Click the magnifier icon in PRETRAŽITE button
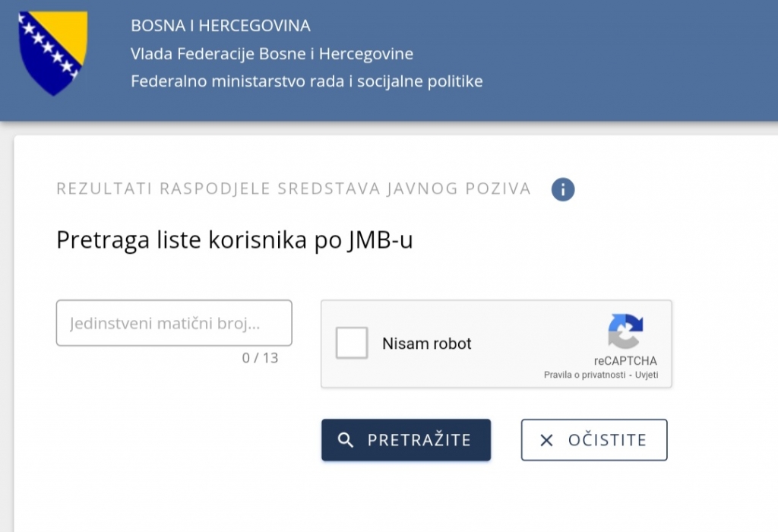The image size is (778, 532). pyautogui.click(x=346, y=440)
